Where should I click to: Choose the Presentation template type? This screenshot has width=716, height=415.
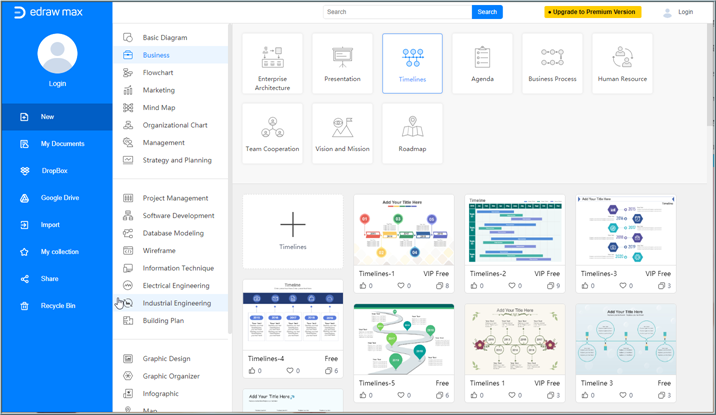click(342, 63)
